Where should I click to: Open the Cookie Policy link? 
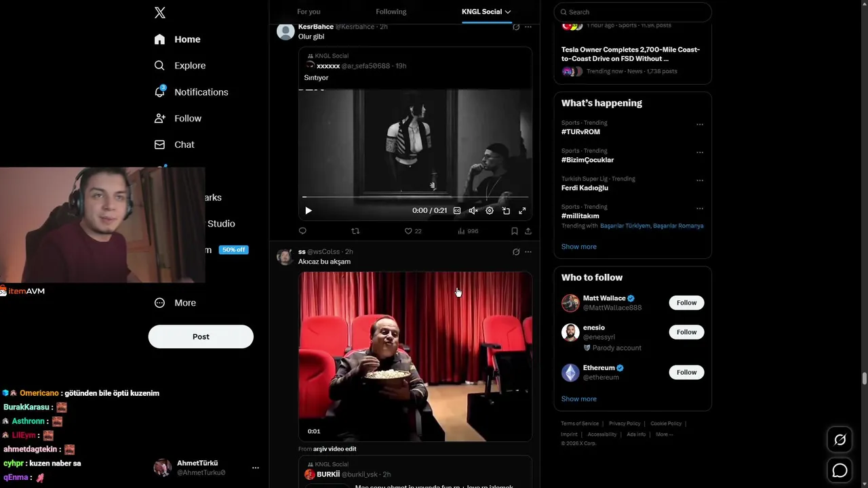tap(666, 424)
